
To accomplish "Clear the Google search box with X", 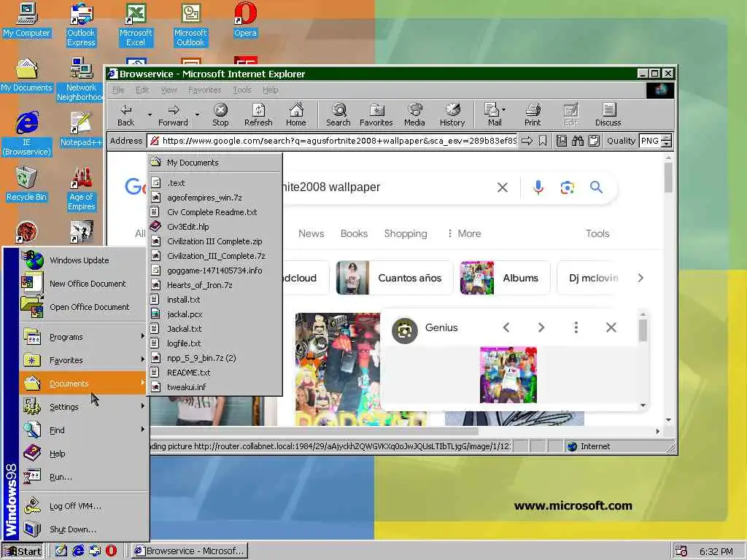I will point(502,187).
